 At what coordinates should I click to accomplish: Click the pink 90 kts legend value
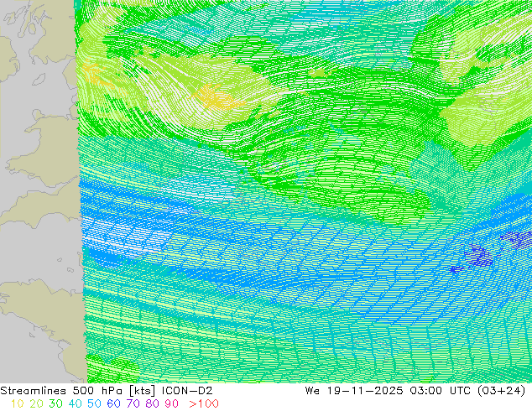(172, 403)
